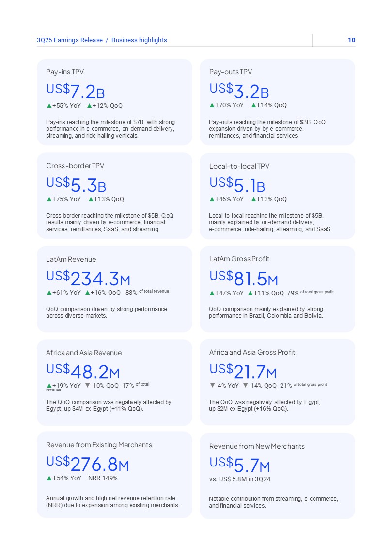Click the up arrow next to +61% YoY
The image size is (392, 544).
tap(49, 292)
